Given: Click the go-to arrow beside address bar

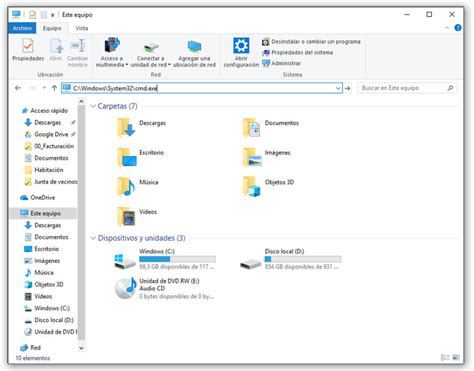Looking at the screenshot, I should point(348,88).
